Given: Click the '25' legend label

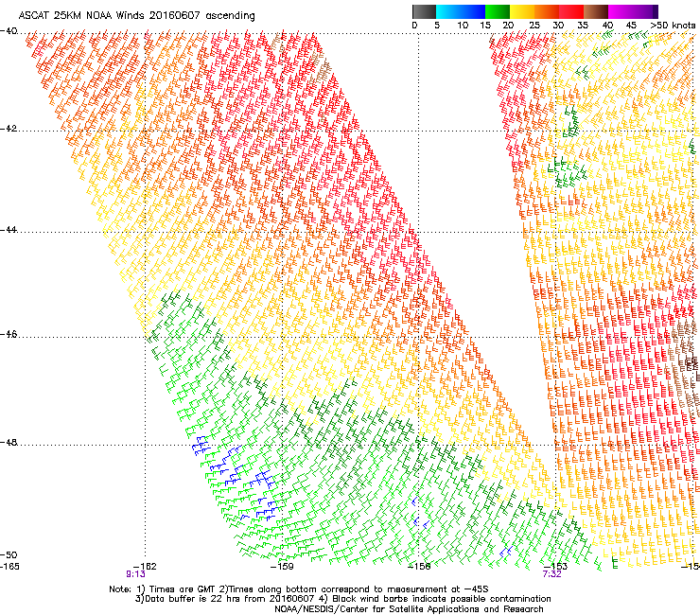Looking at the screenshot, I should click(x=534, y=26).
